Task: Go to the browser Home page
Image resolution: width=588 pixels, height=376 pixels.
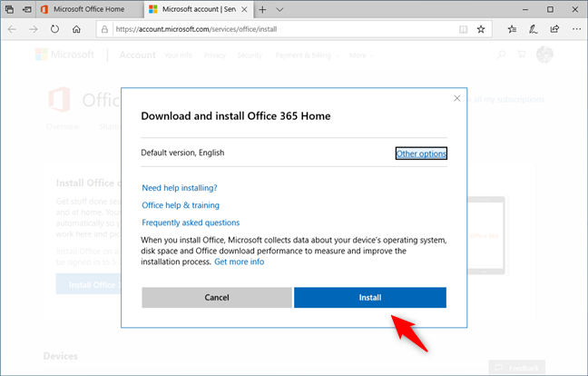Action: pyautogui.click(x=76, y=29)
